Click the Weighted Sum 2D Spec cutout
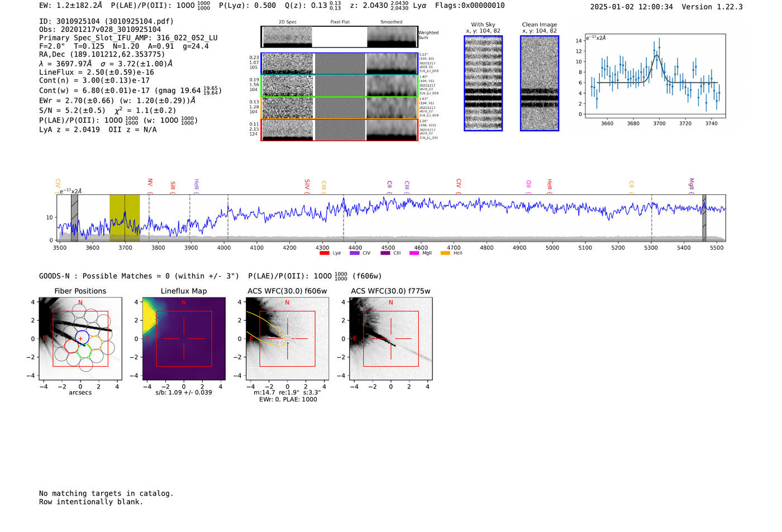 [x=288, y=37]
